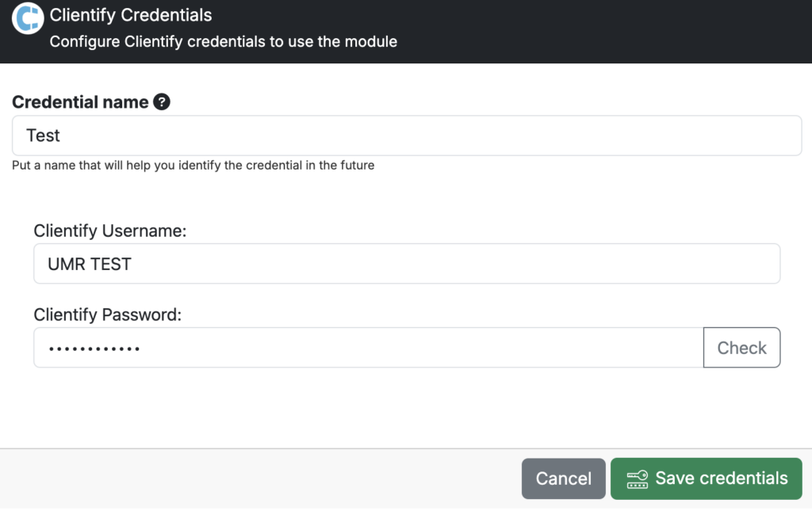Viewport: 812px width, 511px height.
Task: Click the Clientify Username: label
Action: pyautogui.click(x=109, y=231)
